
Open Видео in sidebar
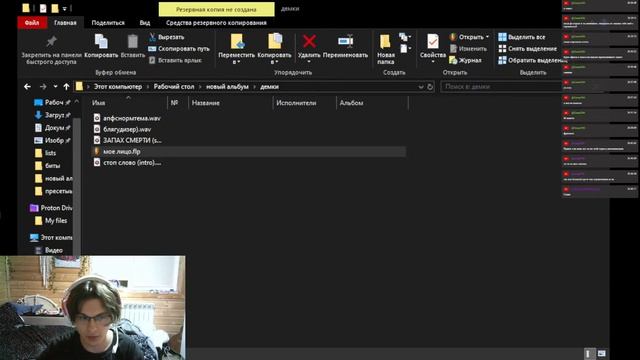49,250
